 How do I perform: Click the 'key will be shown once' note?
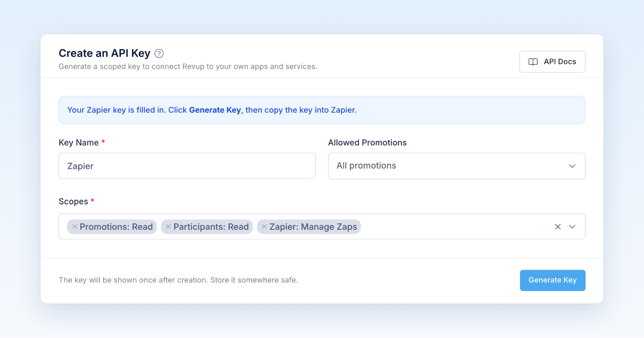(178, 280)
